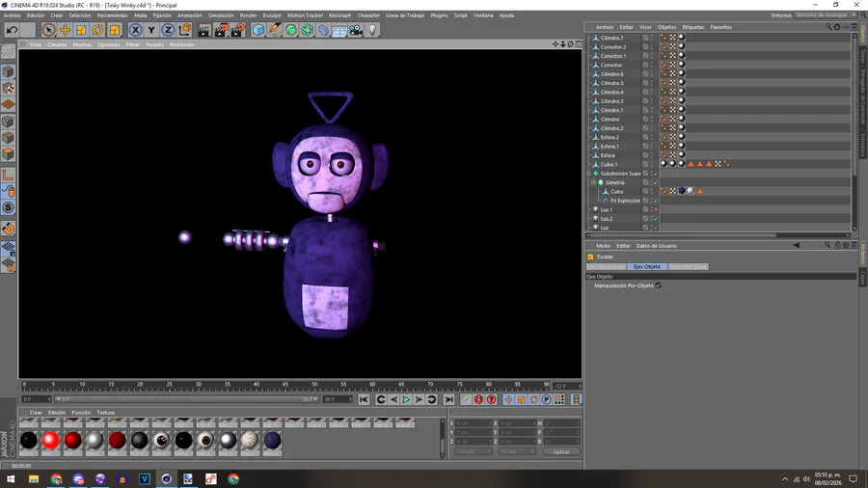Viewport: 868px width, 488px height.
Task: Enable Texture mode in left palette
Action: click(x=9, y=88)
